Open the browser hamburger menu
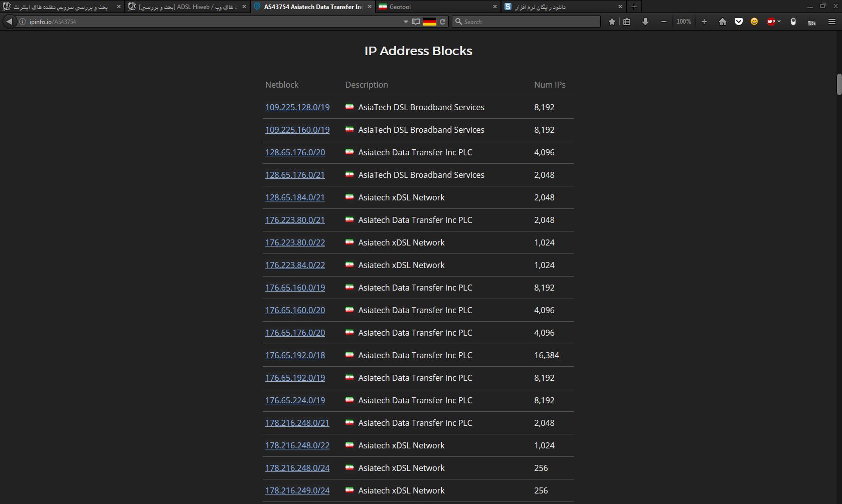The width and height of the screenshot is (842, 504). pos(831,22)
